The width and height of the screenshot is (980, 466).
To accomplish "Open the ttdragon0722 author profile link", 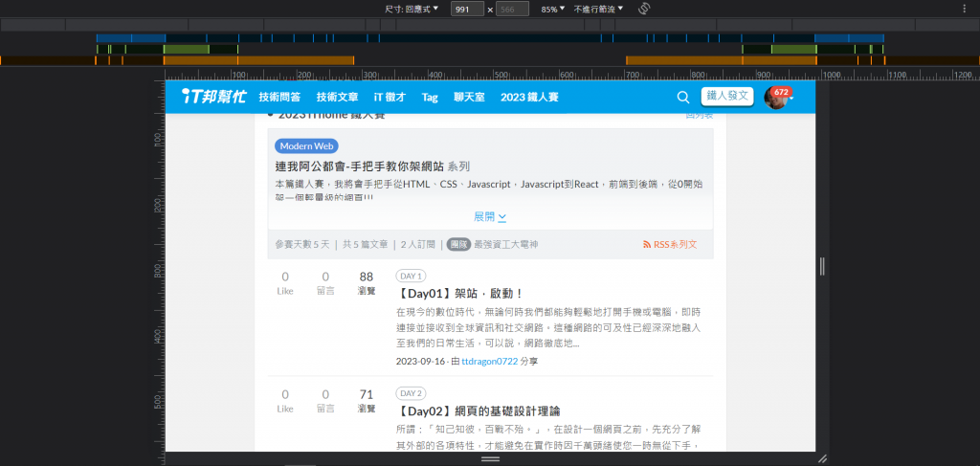I will (x=489, y=362).
